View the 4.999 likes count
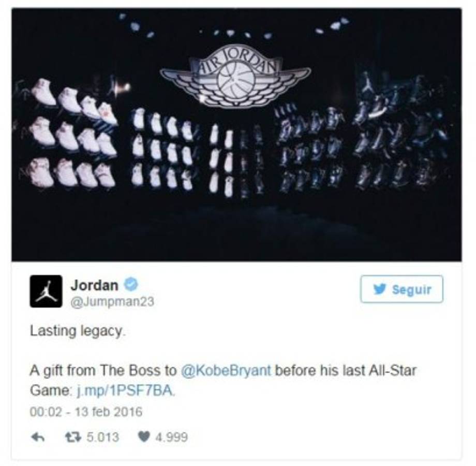476x466 pixels. [x=171, y=437]
